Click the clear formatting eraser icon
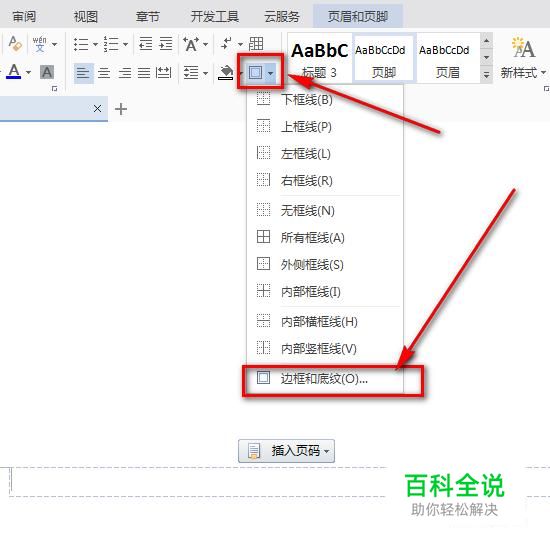This screenshot has width=550, height=550. pyautogui.click(x=15, y=44)
